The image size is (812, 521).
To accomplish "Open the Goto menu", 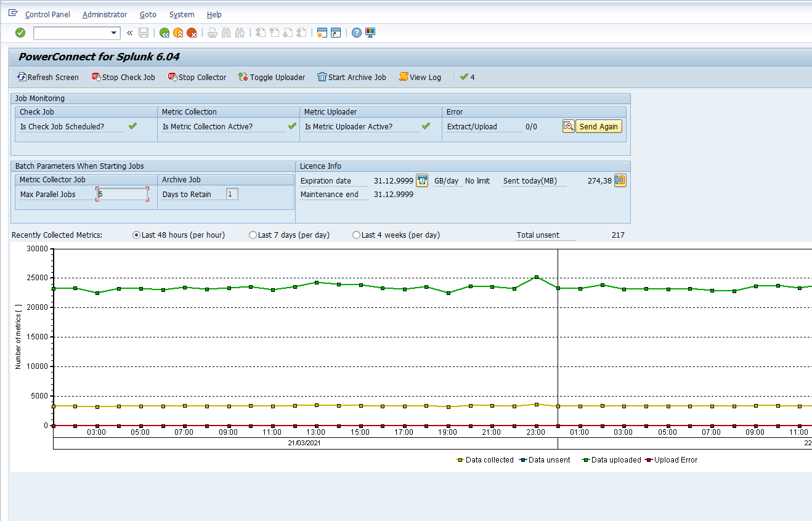I will click(x=148, y=14).
